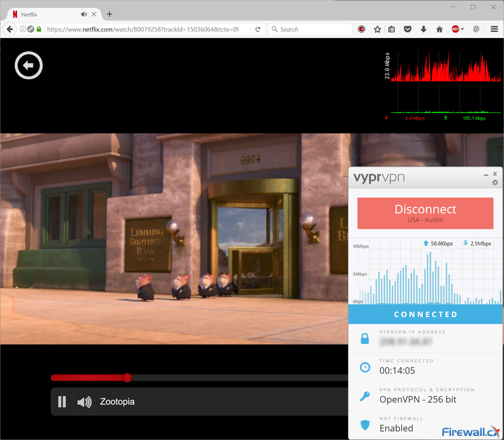Click the green padlock security icon
Screen dimensions: 504x440
coord(39,29)
